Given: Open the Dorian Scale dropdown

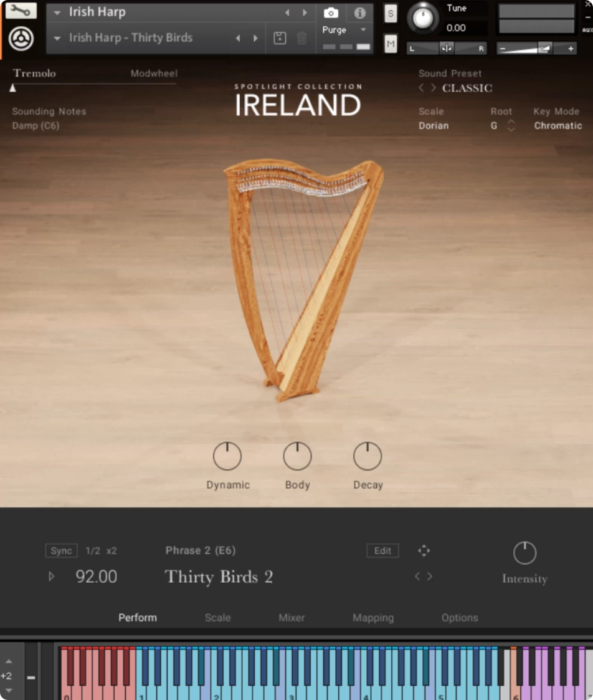Looking at the screenshot, I should [434, 126].
